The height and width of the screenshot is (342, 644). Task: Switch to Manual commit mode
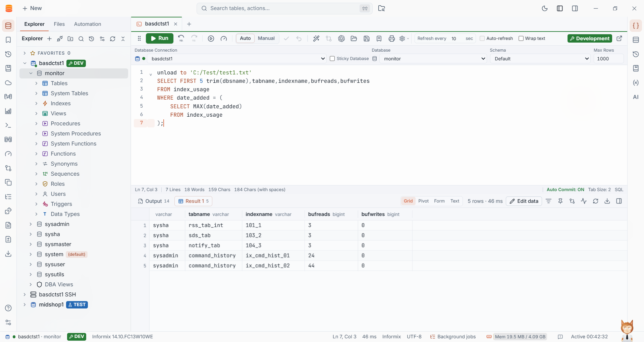(x=266, y=39)
